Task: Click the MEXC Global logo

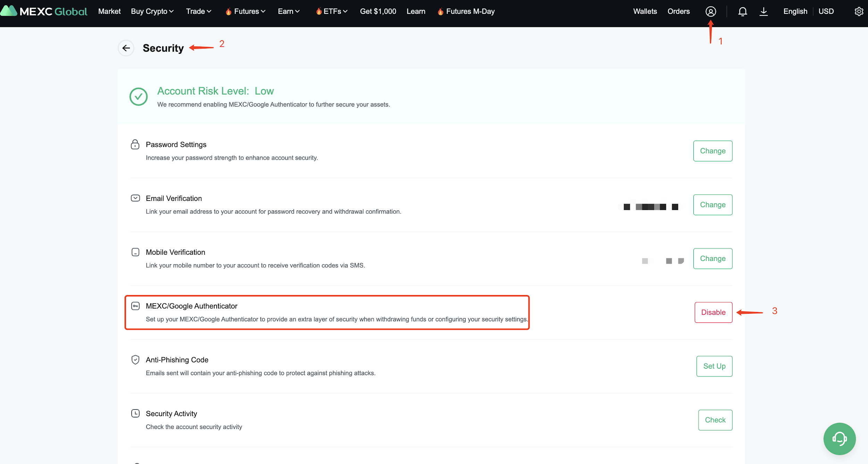Action: coord(44,11)
